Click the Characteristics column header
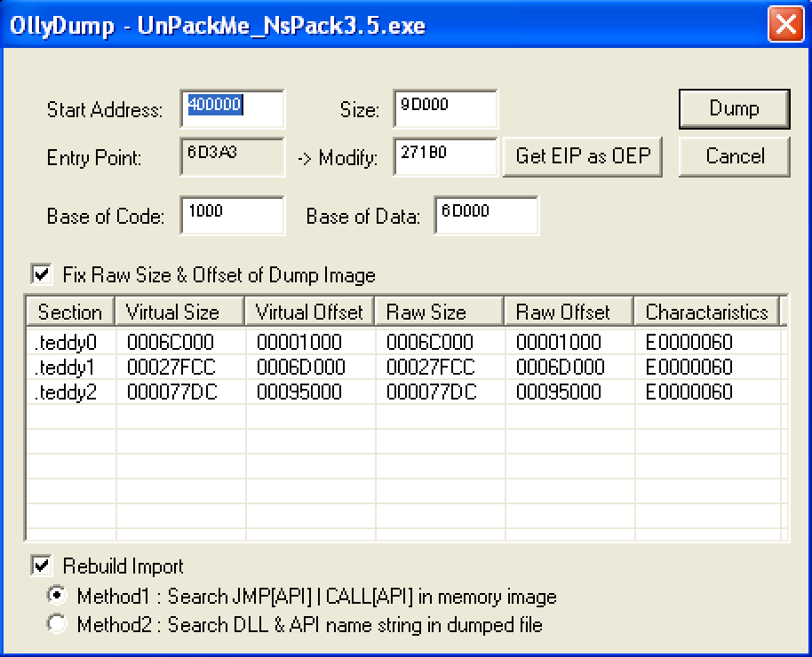This screenshot has width=812, height=657. tap(706, 312)
